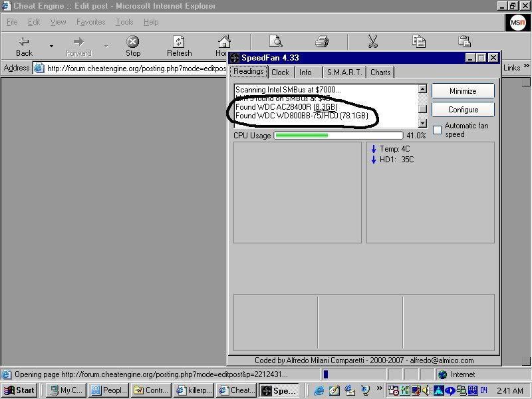Click the IE Address URL field

click(130, 68)
